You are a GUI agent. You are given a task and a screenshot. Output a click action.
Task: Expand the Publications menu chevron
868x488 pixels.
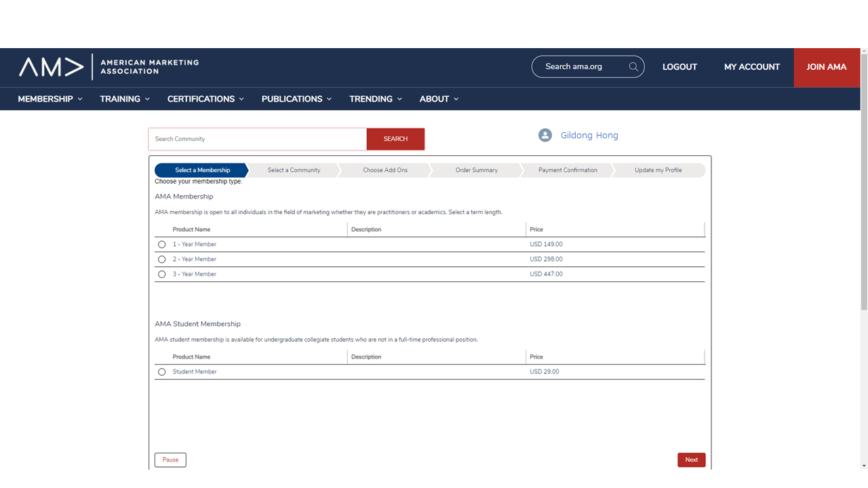329,99
